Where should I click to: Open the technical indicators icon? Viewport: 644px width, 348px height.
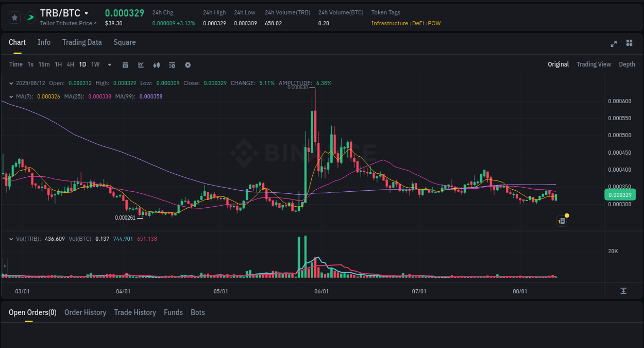tap(172, 64)
